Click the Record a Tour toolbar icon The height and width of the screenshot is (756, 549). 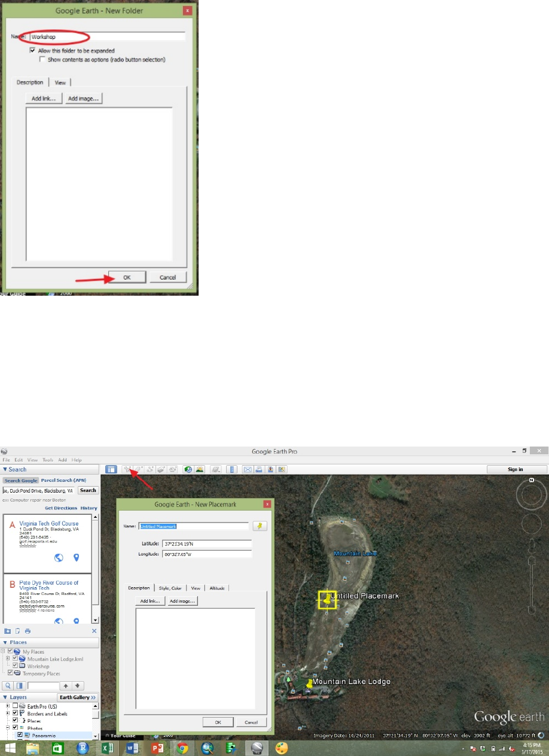point(172,469)
